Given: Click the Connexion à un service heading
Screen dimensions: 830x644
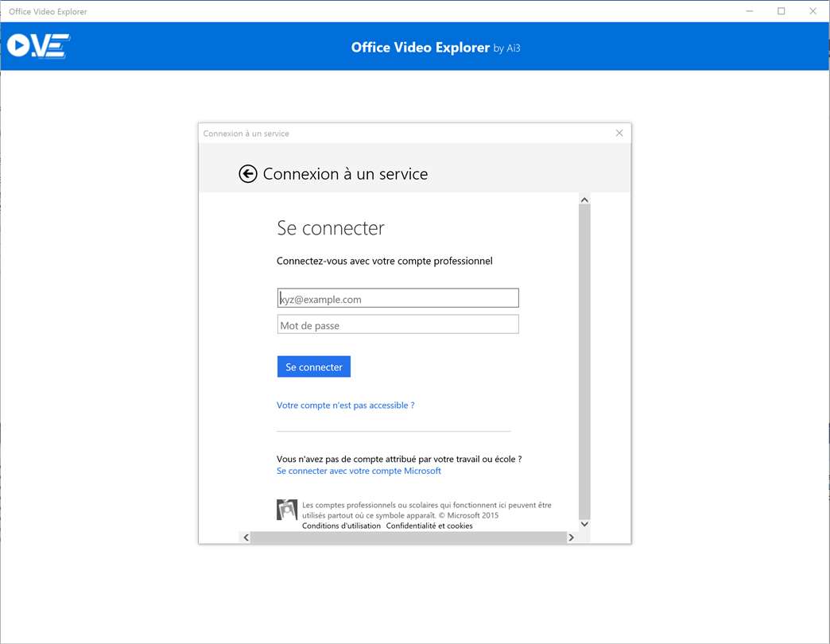Looking at the screenshot, I should click(x=345, y=174).
